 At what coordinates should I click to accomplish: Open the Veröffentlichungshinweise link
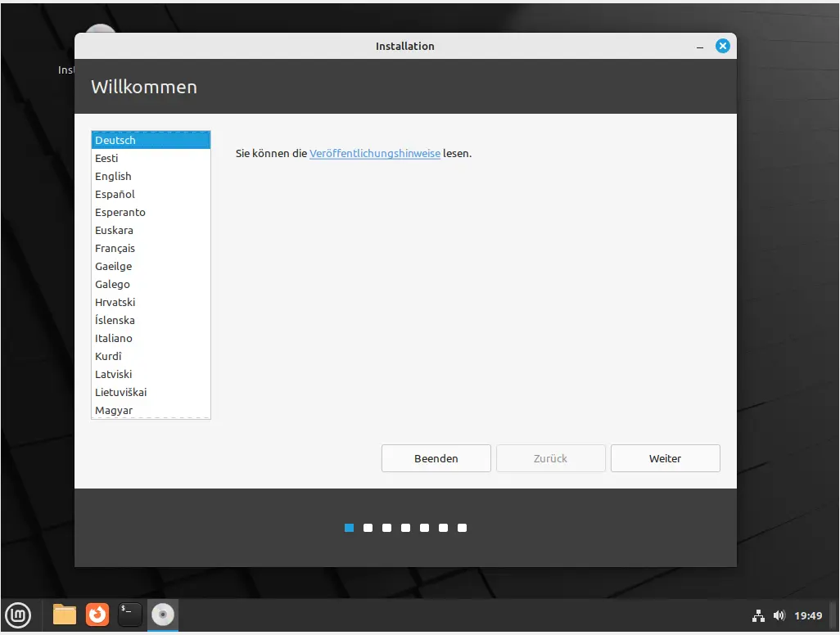(375, 153)
